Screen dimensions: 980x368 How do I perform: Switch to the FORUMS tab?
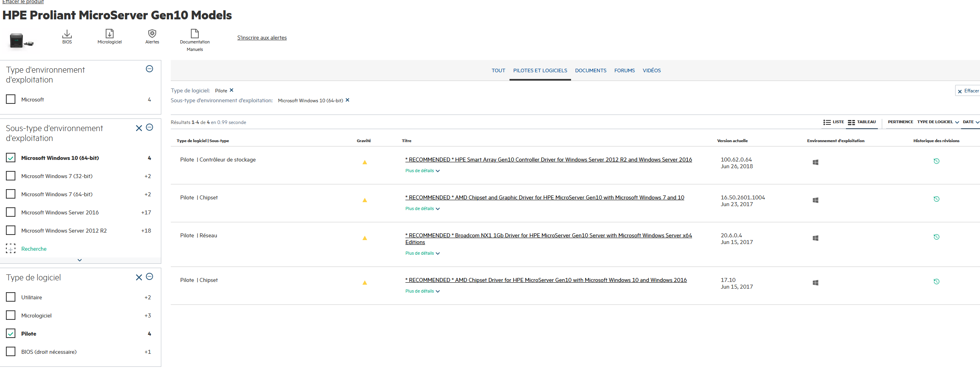point(624,71)
